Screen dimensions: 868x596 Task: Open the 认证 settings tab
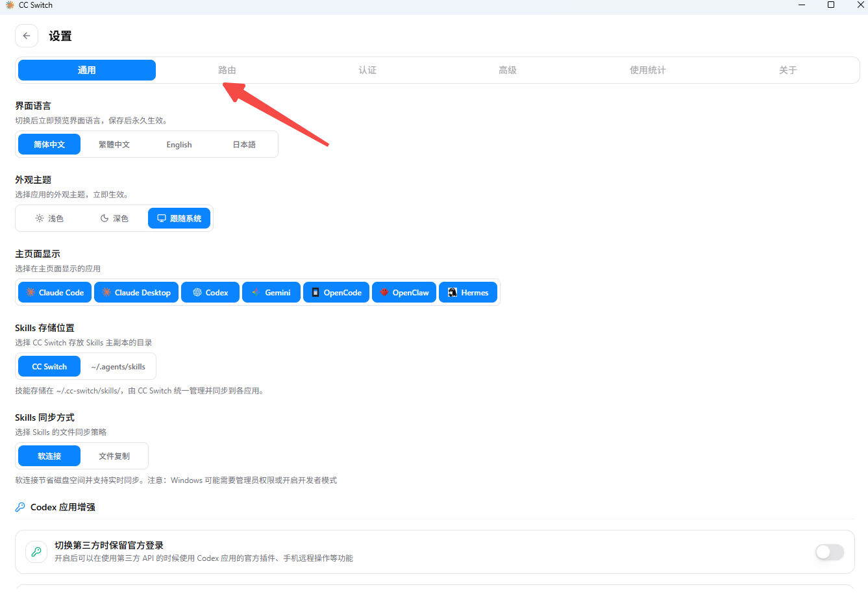(367, 70)
